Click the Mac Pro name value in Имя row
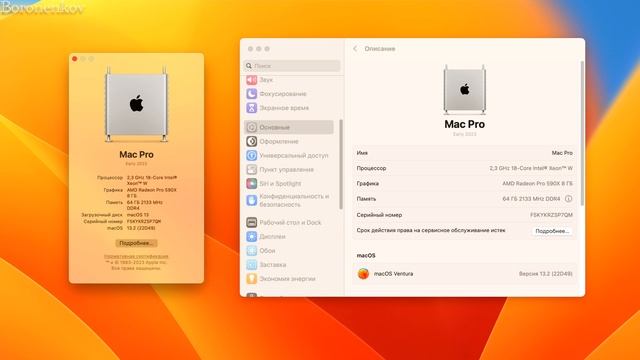640x360 pixels. pyautogui.click(x=562, y=153)
